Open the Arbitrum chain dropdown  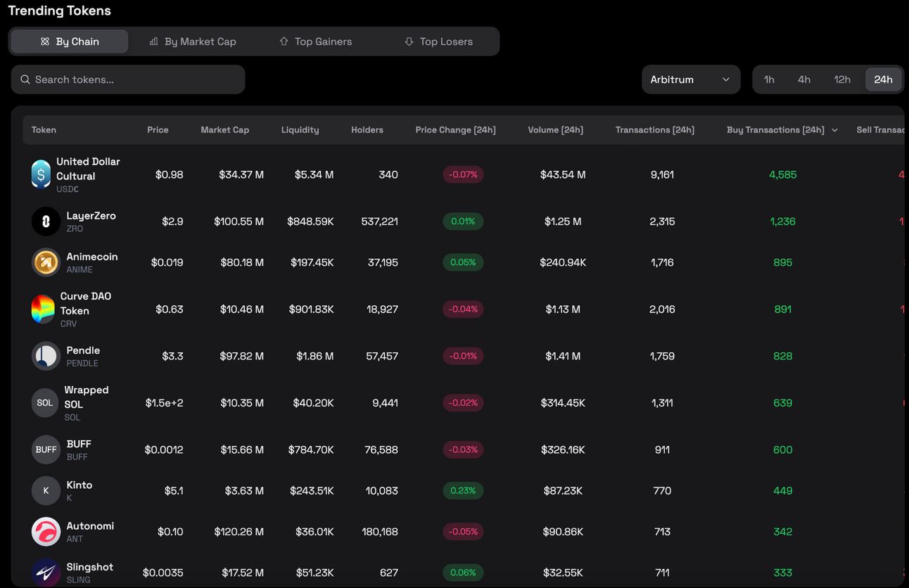pyautogui.click(x=691, y=79)
